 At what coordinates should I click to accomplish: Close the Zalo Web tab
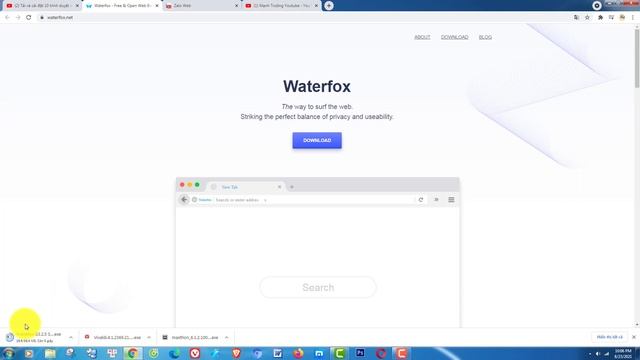point(236,6)
